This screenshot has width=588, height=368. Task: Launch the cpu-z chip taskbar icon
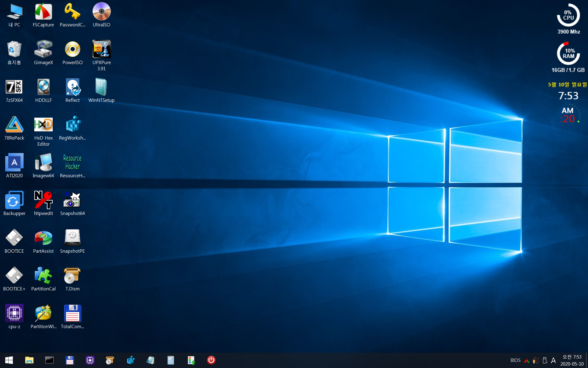tap(90, 360)
